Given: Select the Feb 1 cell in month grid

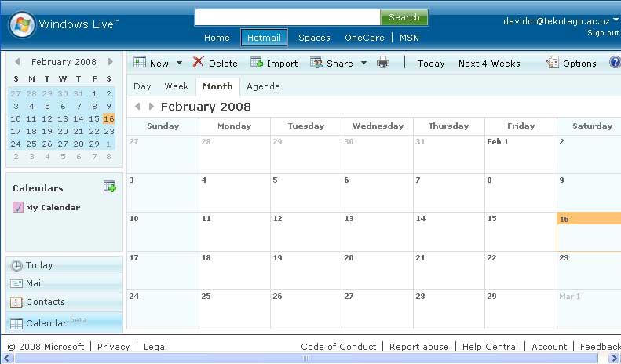Looking at the screenshot, I should coord(521,155).
